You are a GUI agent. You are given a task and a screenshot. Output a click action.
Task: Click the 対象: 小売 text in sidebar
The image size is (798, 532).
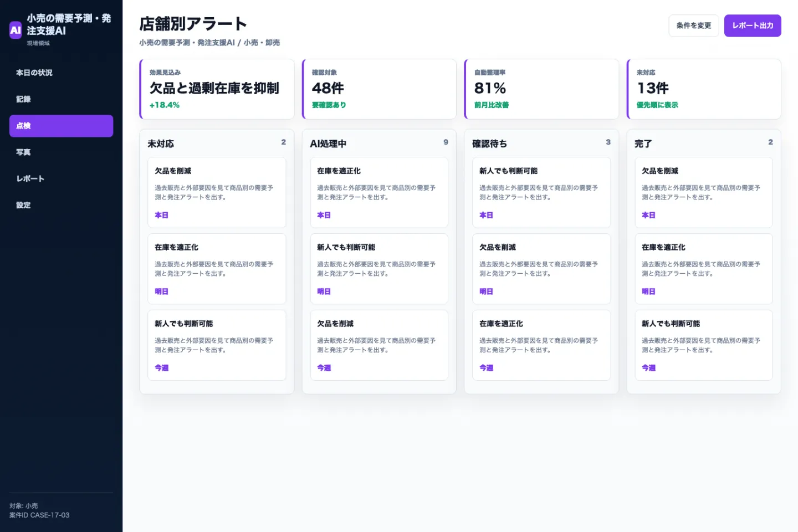click(24, 506)
